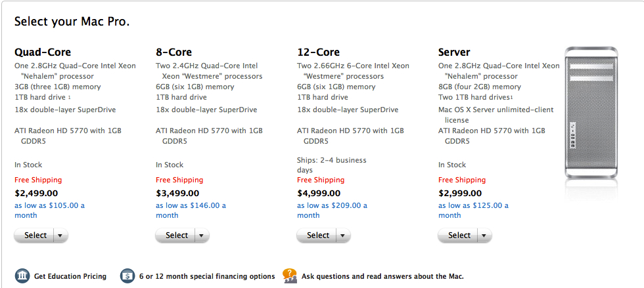This screenshot has height=288, width=644.
Task: Select the Server Mac Pro
Action: (459, 236)
